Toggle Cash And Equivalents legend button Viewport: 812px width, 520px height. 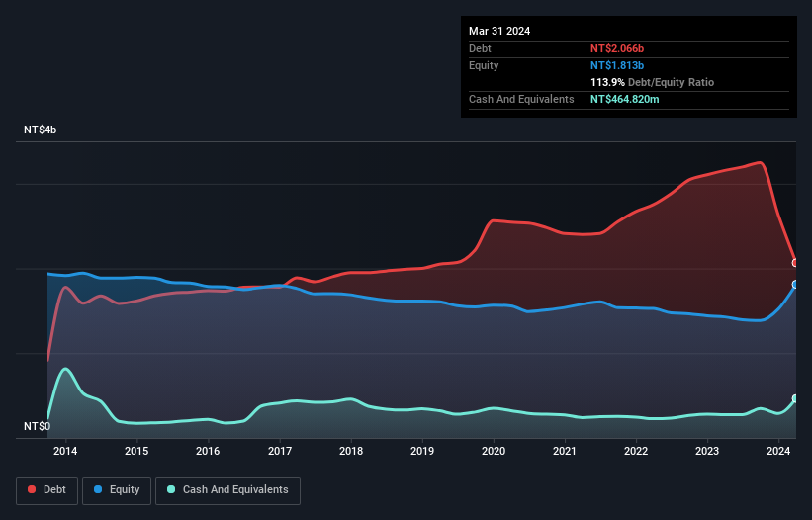[227, 490]
